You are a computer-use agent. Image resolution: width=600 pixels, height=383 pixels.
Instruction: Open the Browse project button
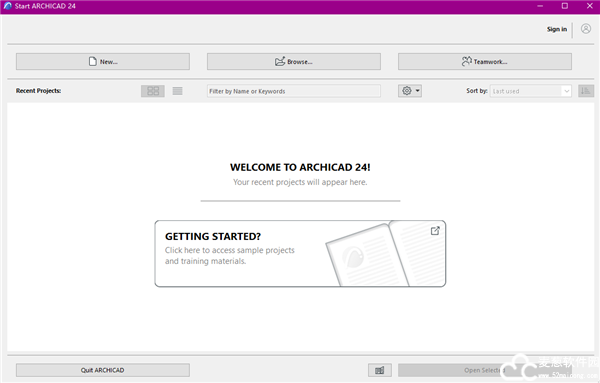click(x=293, y=62)
